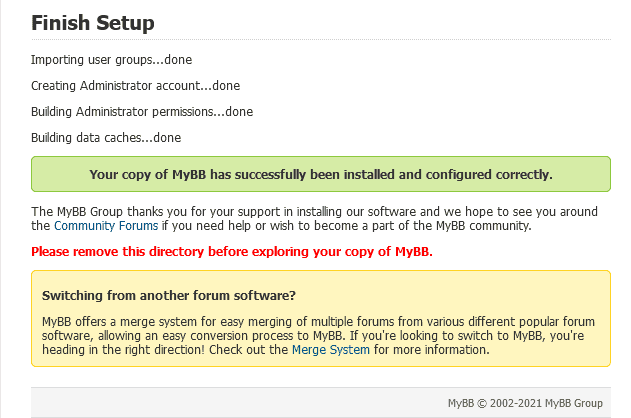Click the text 'for more information'
631x418 pixels.
[431, 350]
